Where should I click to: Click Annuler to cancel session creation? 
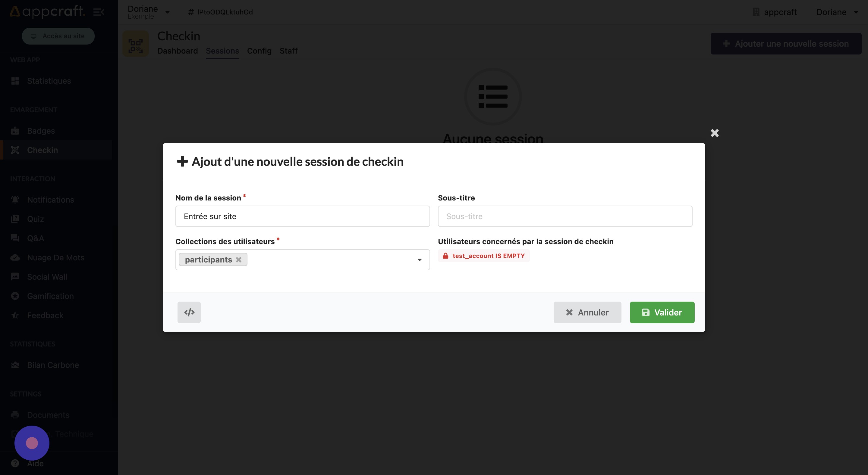point(587,312)
